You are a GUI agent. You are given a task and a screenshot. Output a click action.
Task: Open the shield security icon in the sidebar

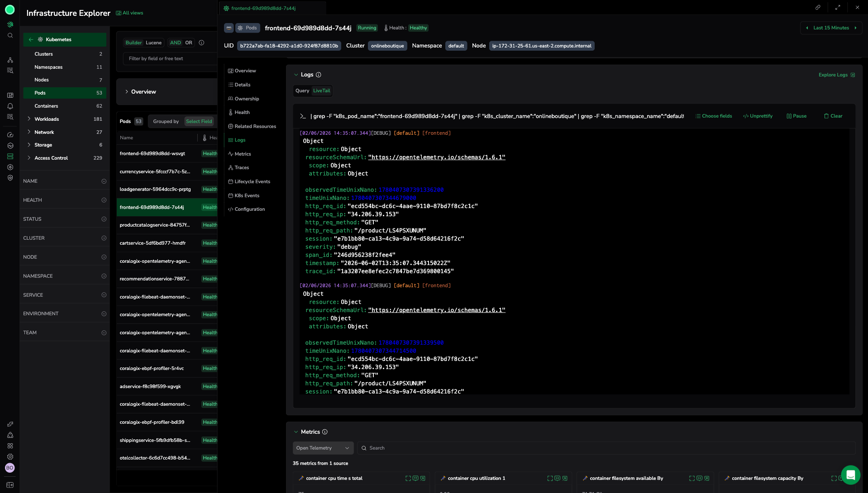10,178
